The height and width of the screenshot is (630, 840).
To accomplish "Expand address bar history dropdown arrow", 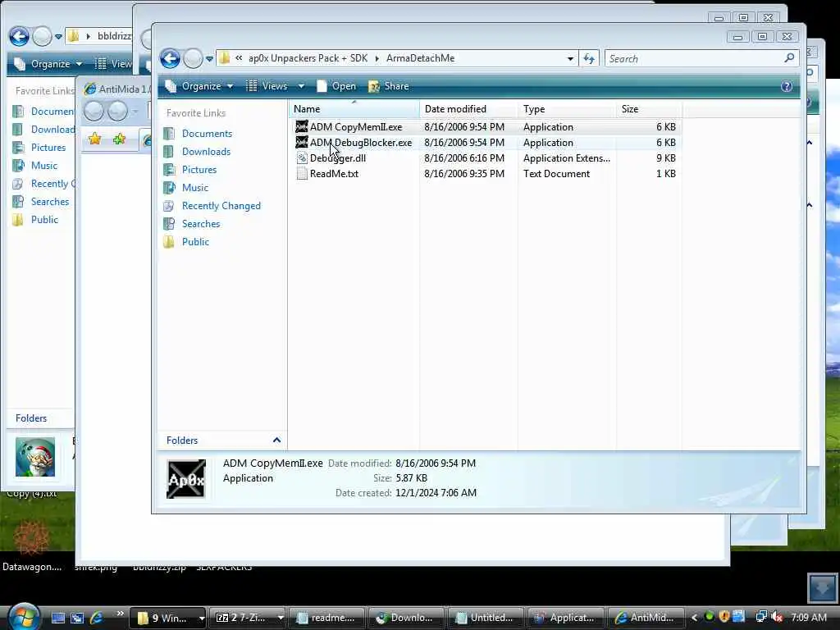I will click(570, 59).
